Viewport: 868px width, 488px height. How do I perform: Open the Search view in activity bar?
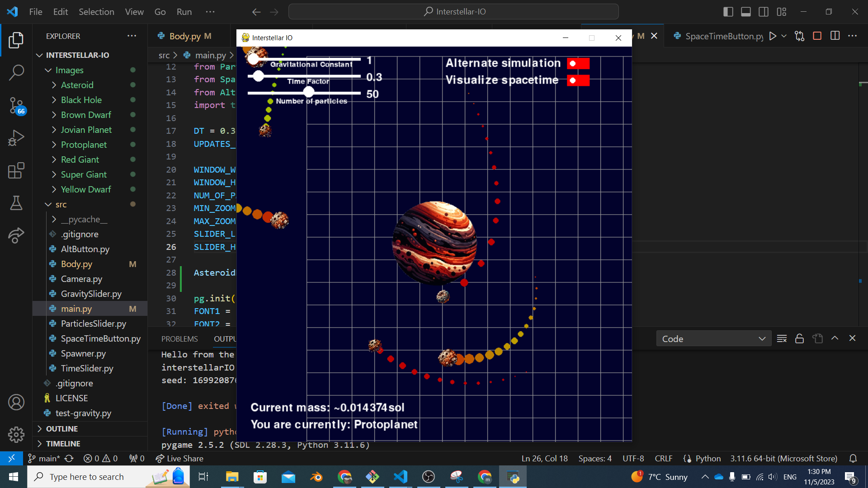(16, 72)
